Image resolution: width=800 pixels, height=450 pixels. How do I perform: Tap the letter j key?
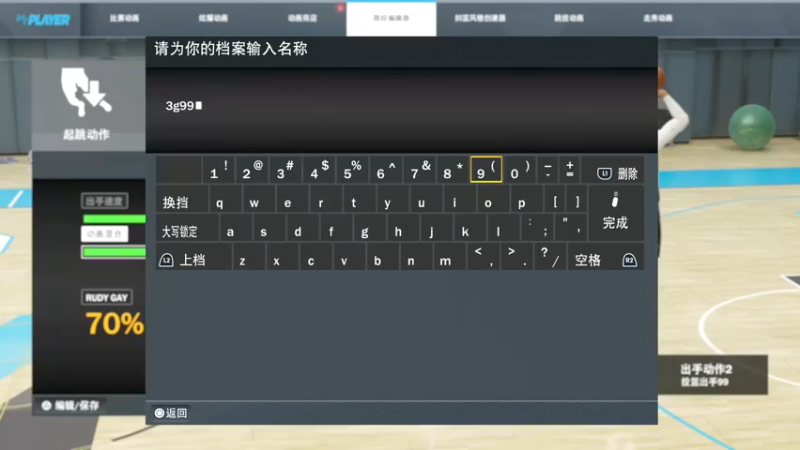(x=437, y=228)
